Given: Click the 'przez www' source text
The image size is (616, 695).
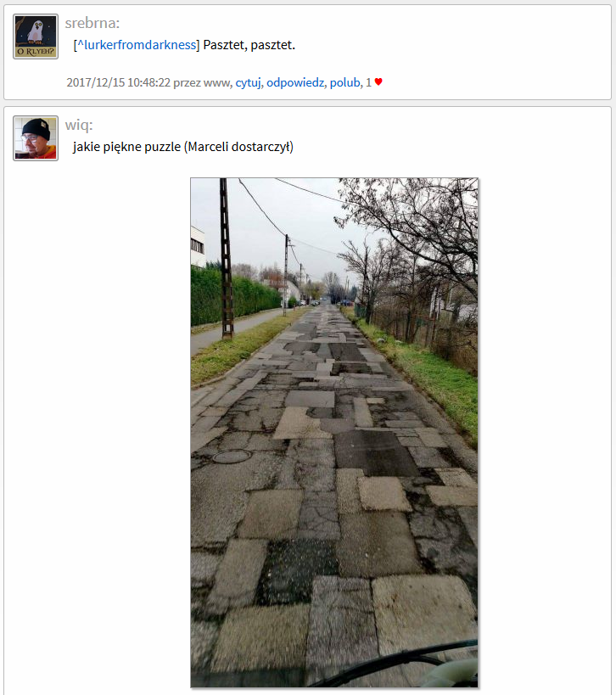Looking at the screenshot, I should coord(202,82).
